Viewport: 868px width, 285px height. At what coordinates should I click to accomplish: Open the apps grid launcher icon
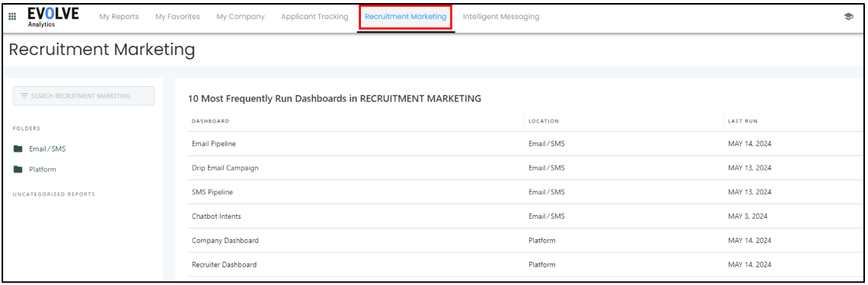(x=12, y=17)
